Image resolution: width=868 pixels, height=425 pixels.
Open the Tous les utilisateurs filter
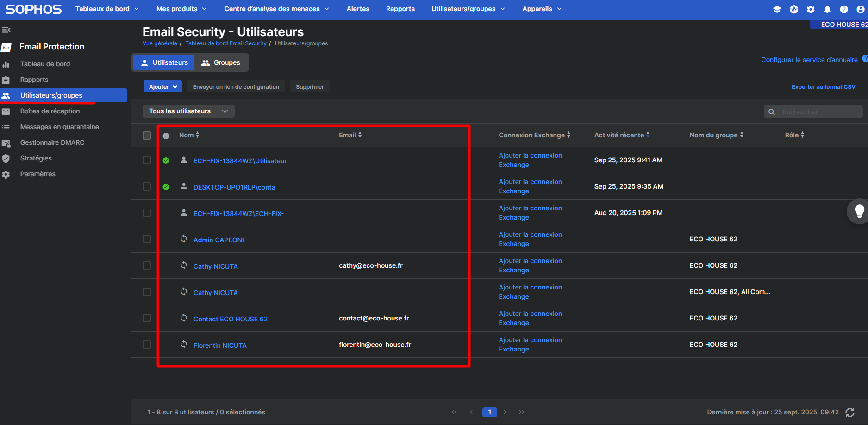[x=188, y=111]
